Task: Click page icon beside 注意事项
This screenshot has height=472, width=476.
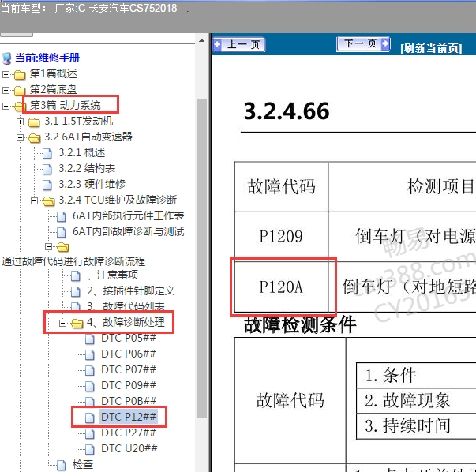Action: click(x=76, y=276)
